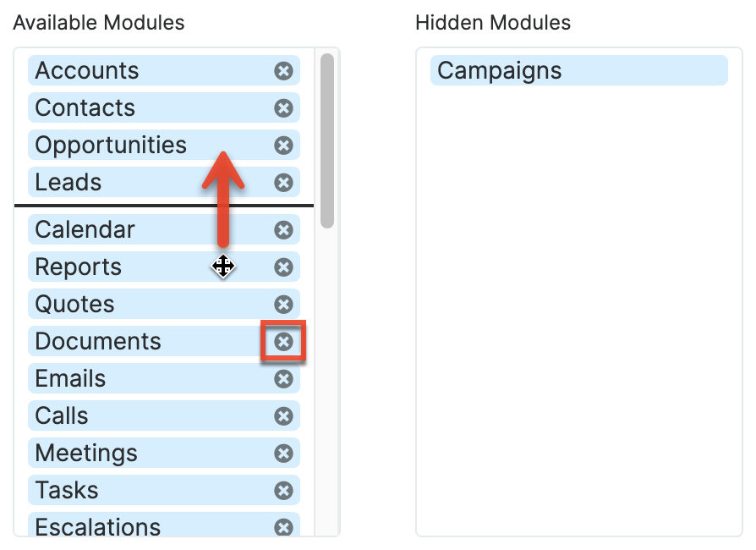
Task: Remove the Accounts module
Action: pyautogui.click(x=283, y=71)
